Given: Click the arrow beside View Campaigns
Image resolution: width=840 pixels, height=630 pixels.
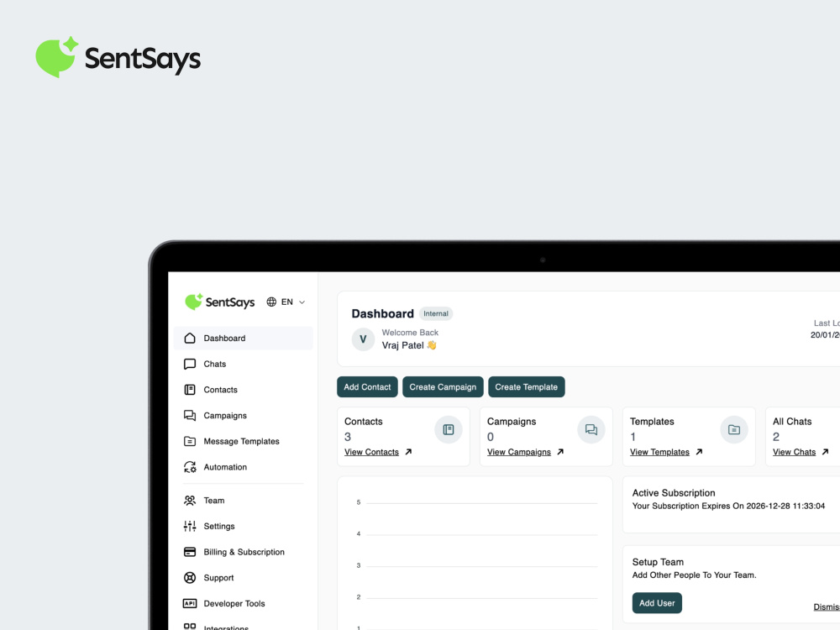Looking at the screenshot, I should point(560,452).
